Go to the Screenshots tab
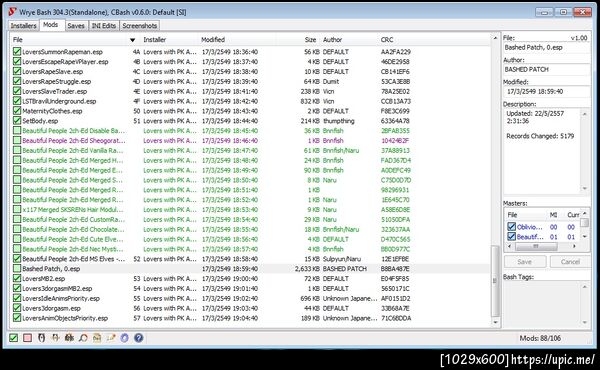Viewport: 600px width, 370px height. (x=140, y=26)
